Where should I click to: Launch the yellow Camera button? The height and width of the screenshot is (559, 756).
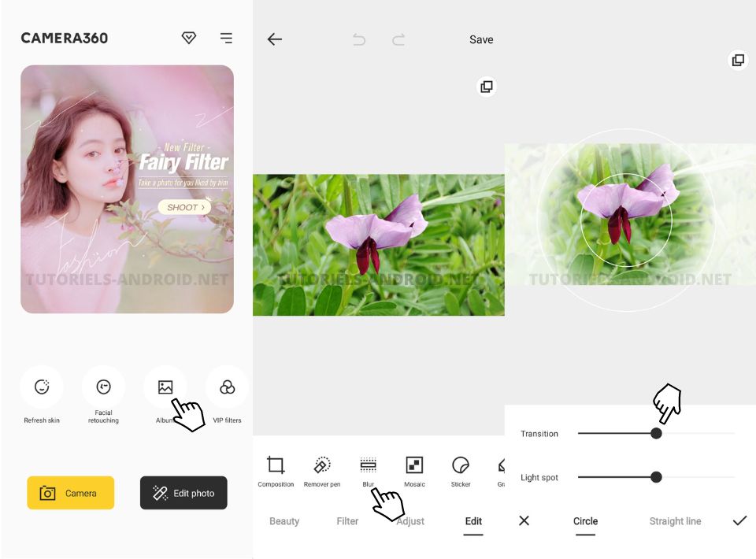70,493
